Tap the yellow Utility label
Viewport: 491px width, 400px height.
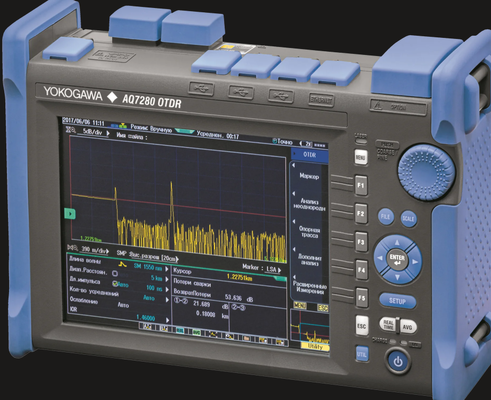click(x=315, y=347)
